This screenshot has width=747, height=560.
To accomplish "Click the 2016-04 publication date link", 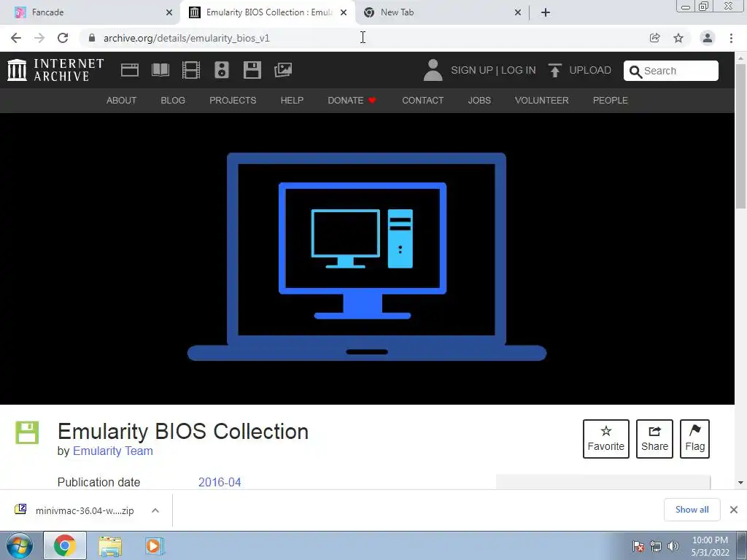I will (x=220, y=482).
